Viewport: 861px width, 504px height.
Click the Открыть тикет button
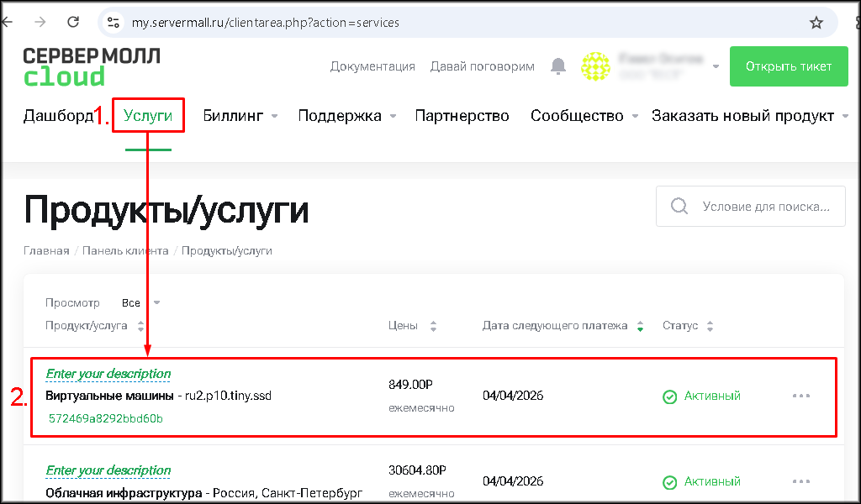click(x=789, y=66)
